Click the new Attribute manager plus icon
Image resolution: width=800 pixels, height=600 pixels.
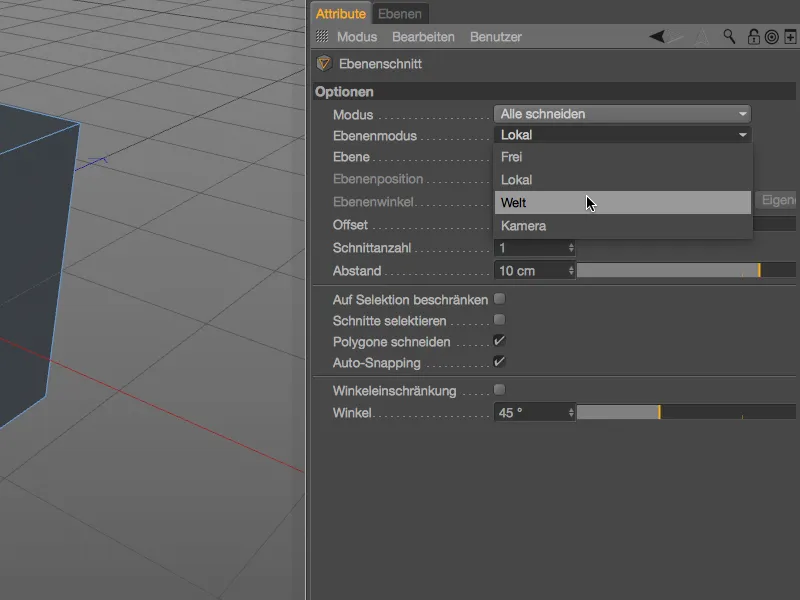pos(790,37)
